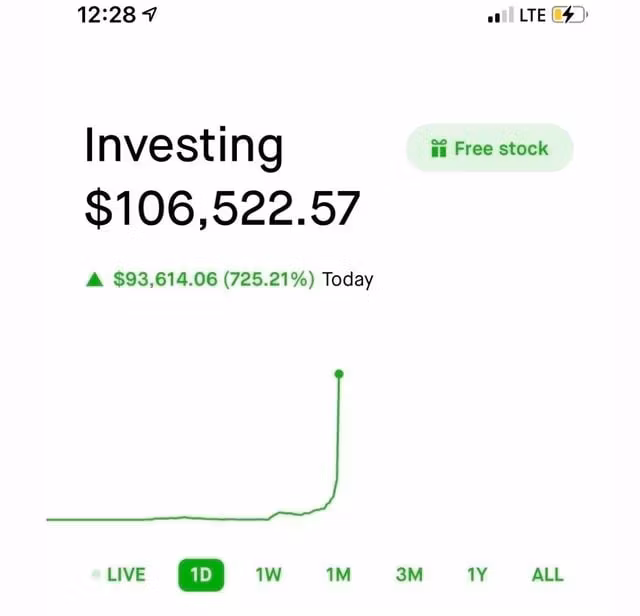Select the chart's endpoint dot marker

(339, 374)
